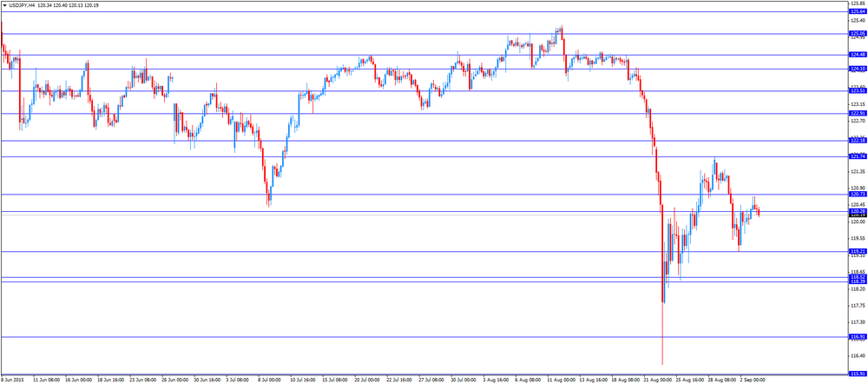Image resolution: width=868 pixels, height=384 pixels.
Task: Click the 21 Aug 00:00 time label
Action: click(x=656, y=381)
